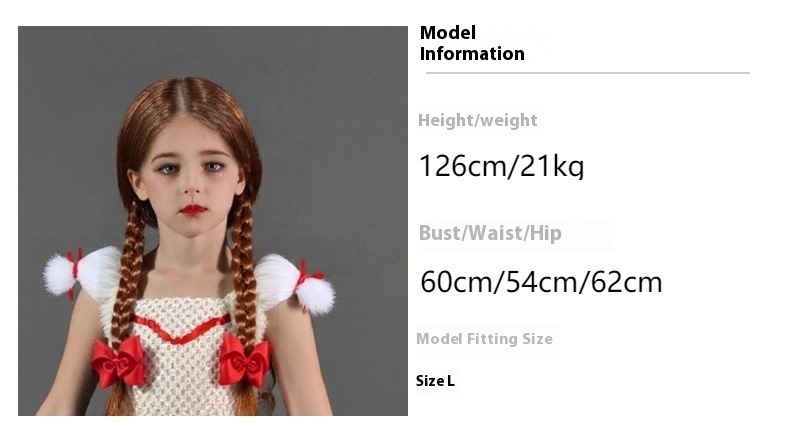Viewport: 790px width, 434px height.
Task: Click the white fur puff on left shoulder
Action: (x=81, y=273)
